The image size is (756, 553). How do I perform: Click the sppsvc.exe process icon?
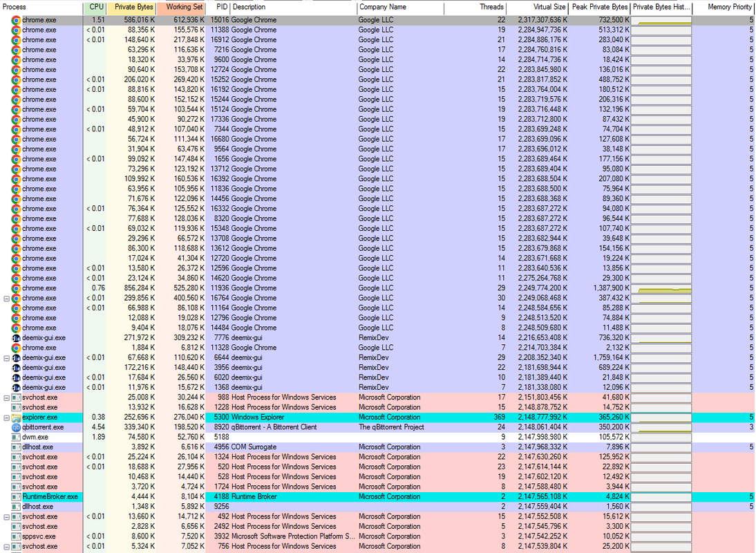click(16, 536)
